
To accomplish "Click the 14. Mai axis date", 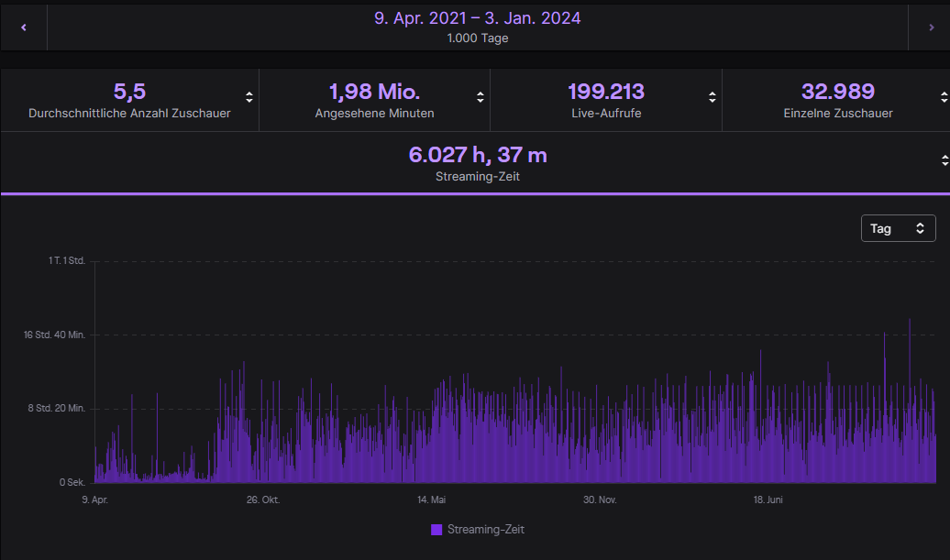I will (431, 500).
